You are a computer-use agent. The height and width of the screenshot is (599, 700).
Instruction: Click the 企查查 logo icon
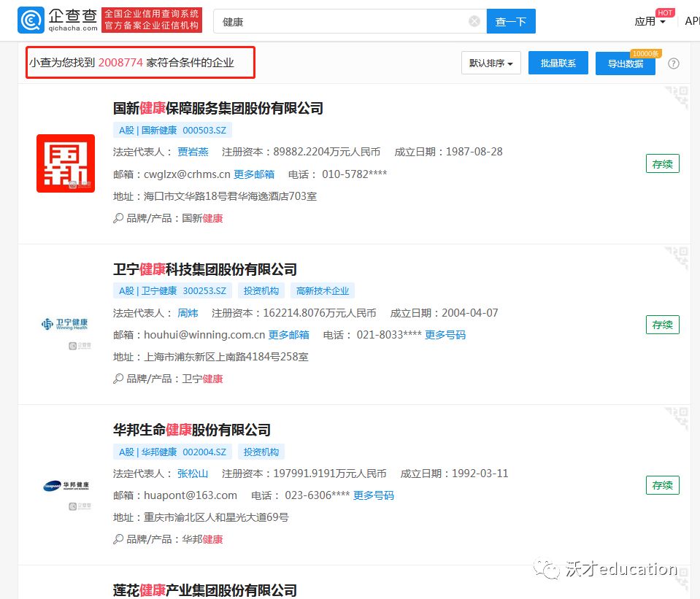(x=30, y=20)
